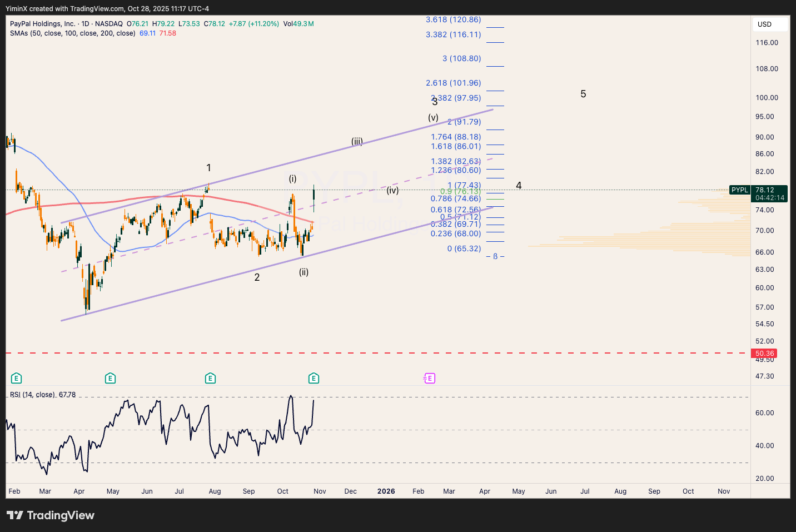Open the green earnings marker near May
The image size is (796, 532).
tap(110, 379)
